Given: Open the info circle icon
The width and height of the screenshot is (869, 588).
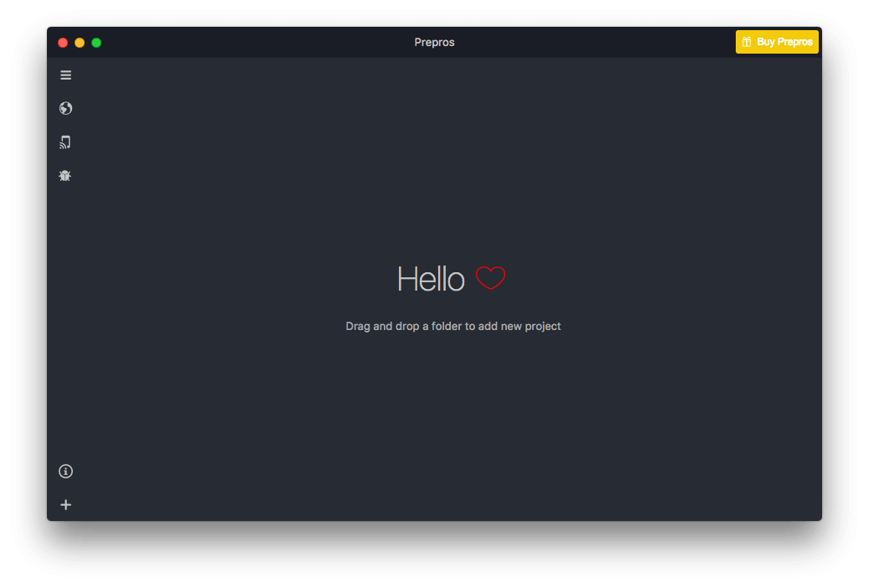Looking at the screenshot, I should click(x=65, y=472).
